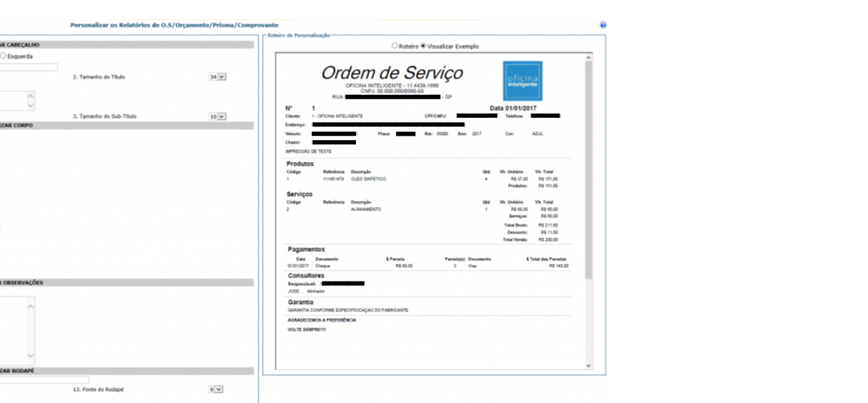
Task: Click the Oficina Inteligente logo in the preview
Action: coord(522,81)
